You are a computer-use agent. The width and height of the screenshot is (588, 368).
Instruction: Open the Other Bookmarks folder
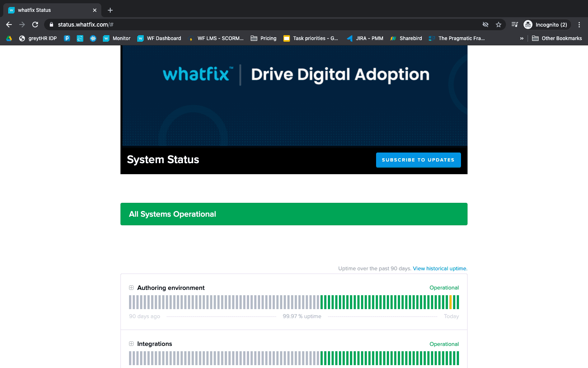tap(557, 38)
